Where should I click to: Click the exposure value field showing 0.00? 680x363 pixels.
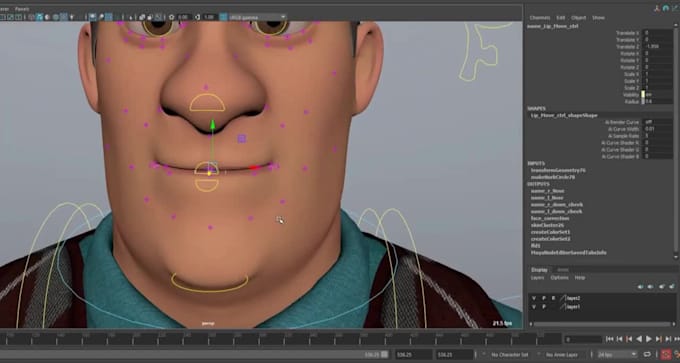coord(184,17)
